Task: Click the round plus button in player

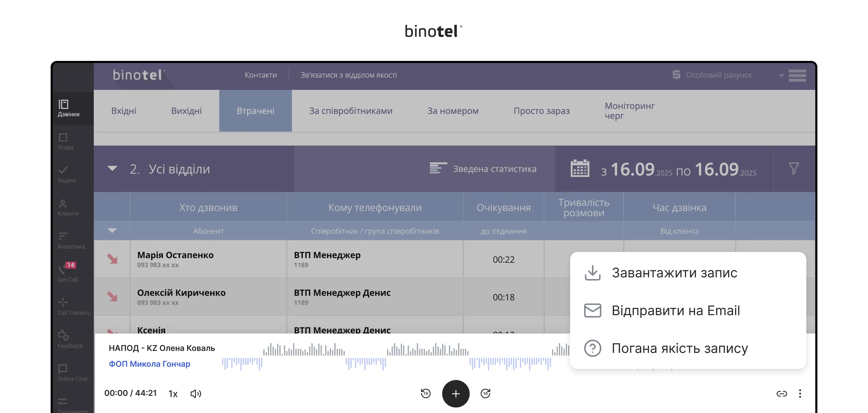Action: pos(455,393)
